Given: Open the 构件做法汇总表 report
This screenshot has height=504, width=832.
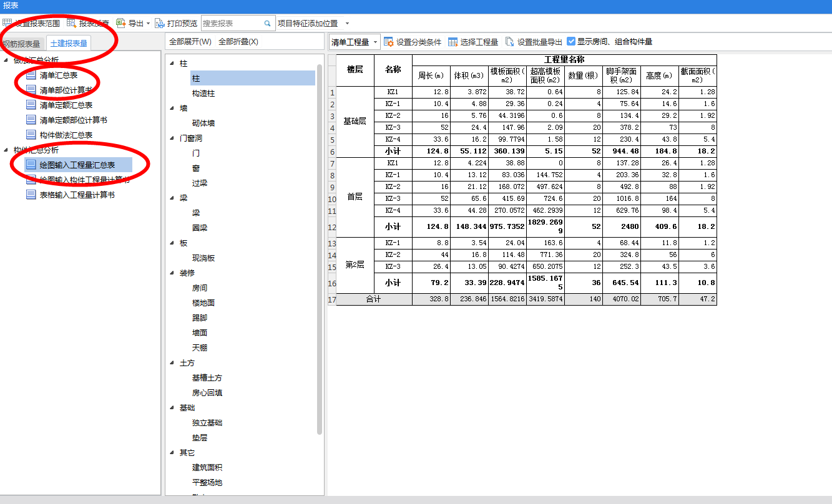Looking at the screenshot, I should [x=66, y=135].
